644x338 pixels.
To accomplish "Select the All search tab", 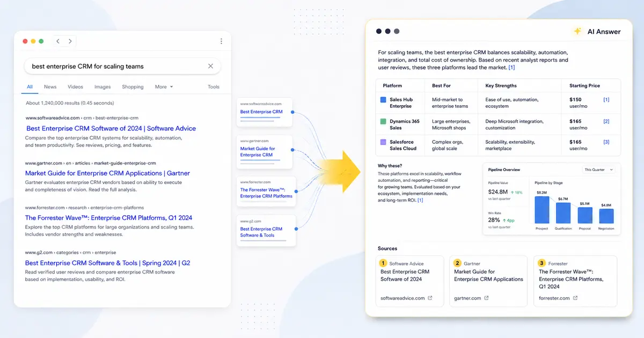I will click(30, 87).
